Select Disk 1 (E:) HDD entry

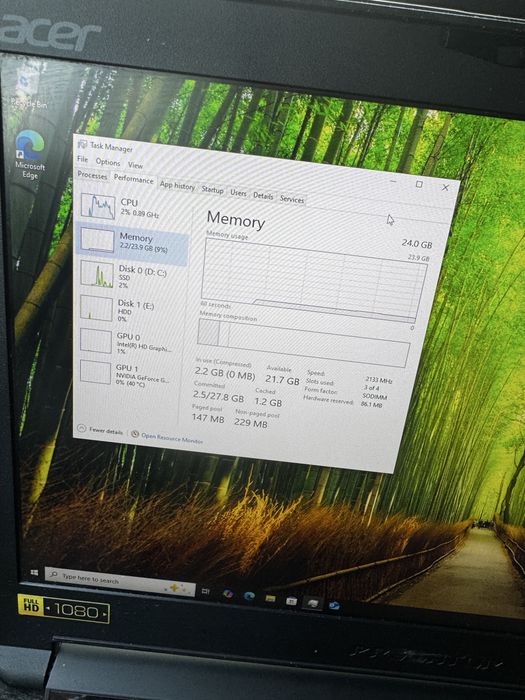pyautogui.click(x=129, y=309)
